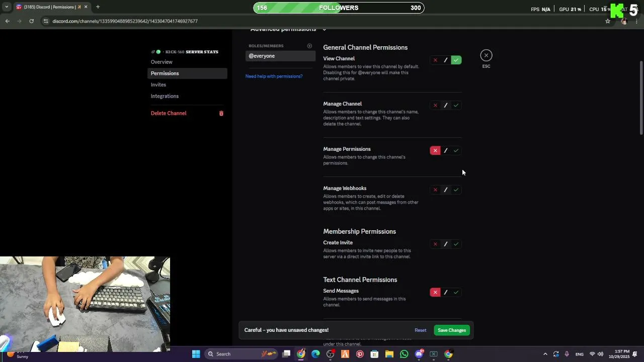Open the tab search dropdown arrow
644x362 pixels.
[x=7, y=7]
